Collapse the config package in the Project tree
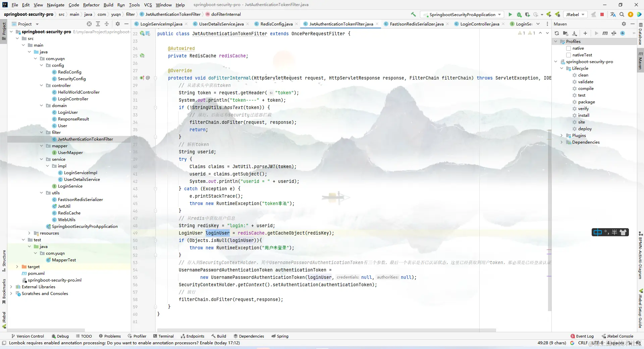Viewport: 644px width, 349px height. [42, 65]
